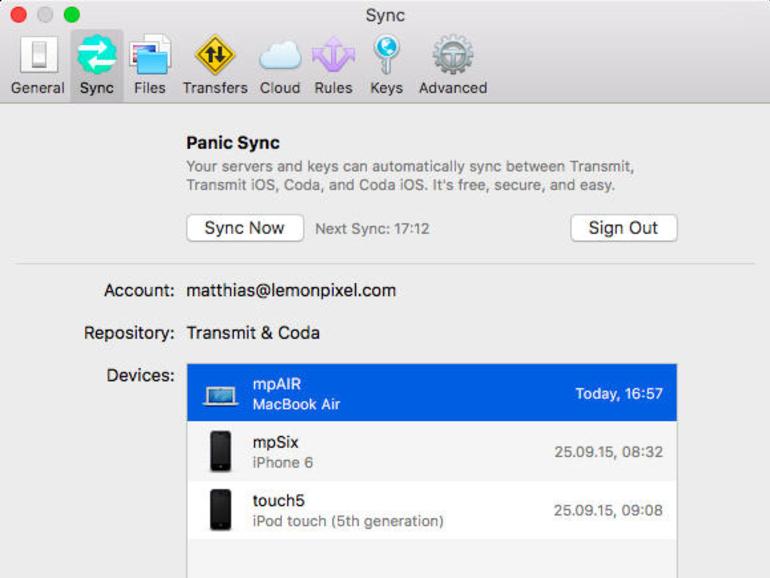The width and height of the screenshot is (770, 578).
Task: Select the mpAIR MacBook Air device
Action: click(x=432, y=393)
